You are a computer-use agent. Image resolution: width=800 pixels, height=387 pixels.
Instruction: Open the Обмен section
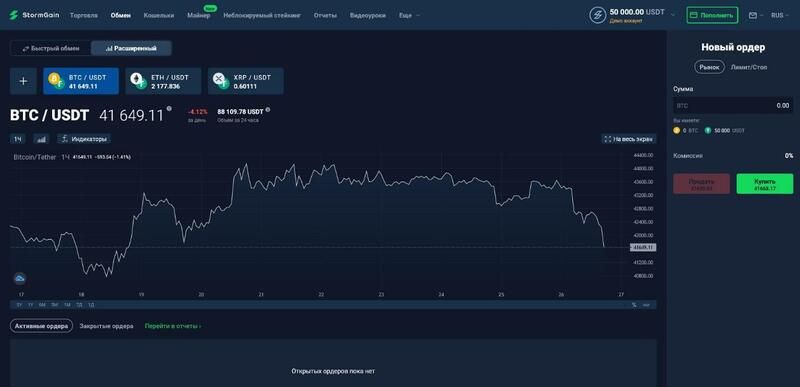120,15
